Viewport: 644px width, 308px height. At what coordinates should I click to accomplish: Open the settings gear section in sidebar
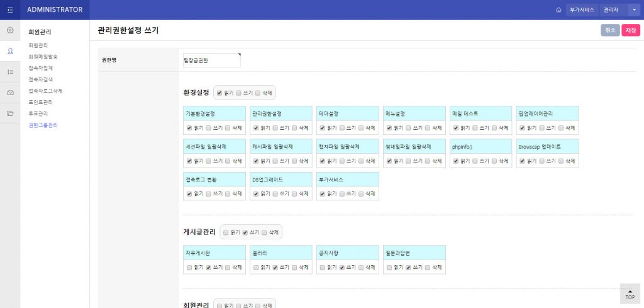(10, 30)
